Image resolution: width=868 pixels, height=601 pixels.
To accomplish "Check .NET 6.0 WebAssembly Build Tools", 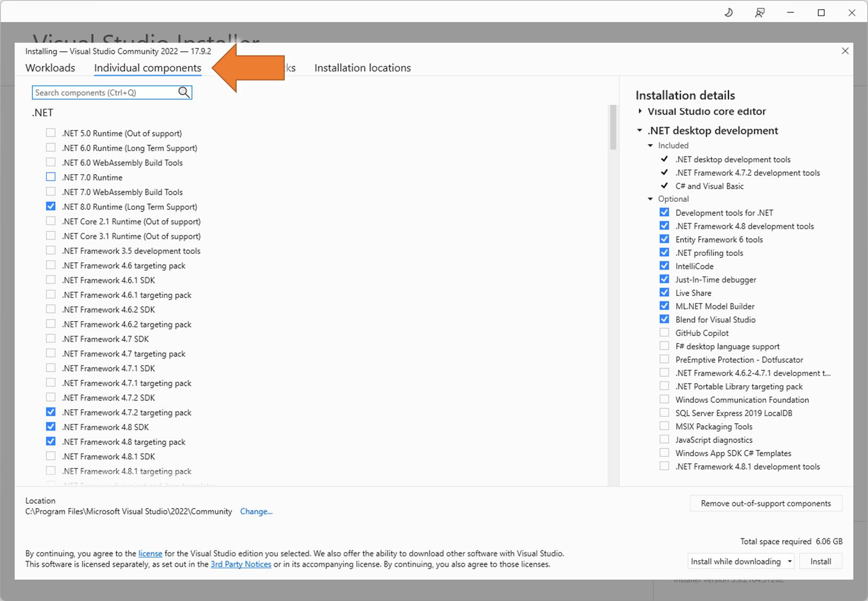I will (51, 162).
